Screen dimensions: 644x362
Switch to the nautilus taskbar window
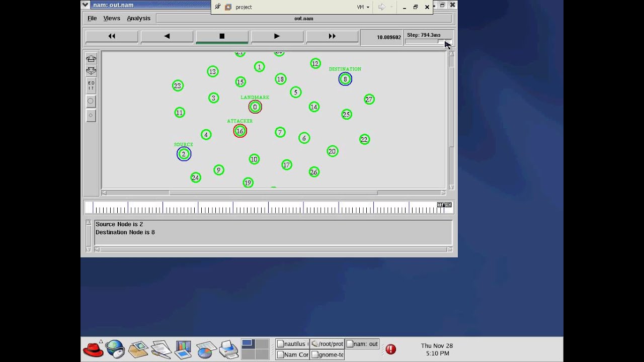pyautogui.click(x=292, y=344)
